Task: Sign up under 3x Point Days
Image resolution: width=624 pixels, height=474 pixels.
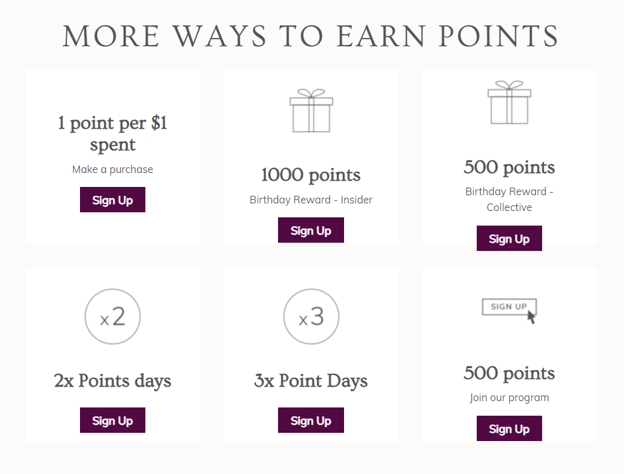Action: pos(311,420)
